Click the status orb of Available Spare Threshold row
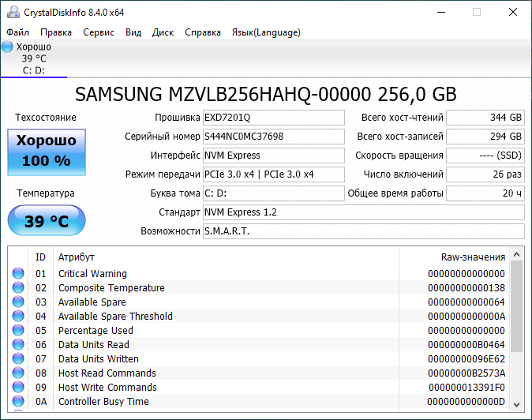Screen dimensions: 532x420 pyautogui.click(x=18, y=317)
